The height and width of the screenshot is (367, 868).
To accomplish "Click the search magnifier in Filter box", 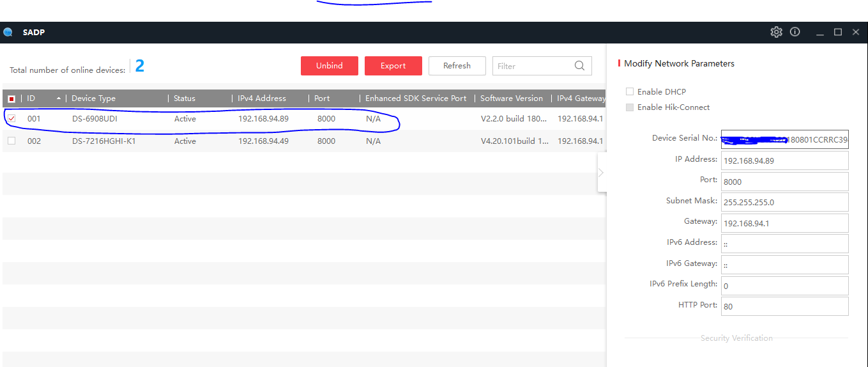I will click(x=579, y=66).
